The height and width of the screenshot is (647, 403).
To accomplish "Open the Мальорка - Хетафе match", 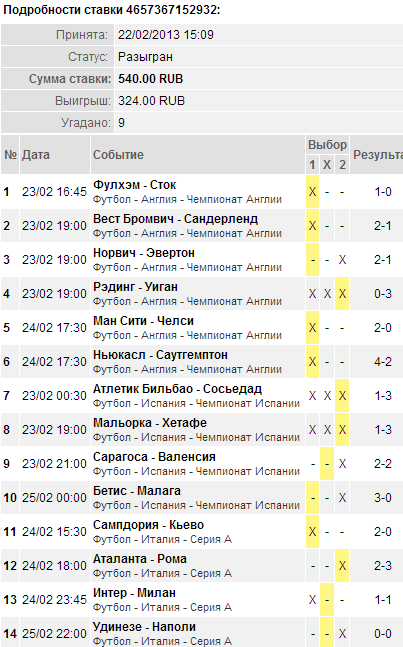I will [x=150, y=423].
